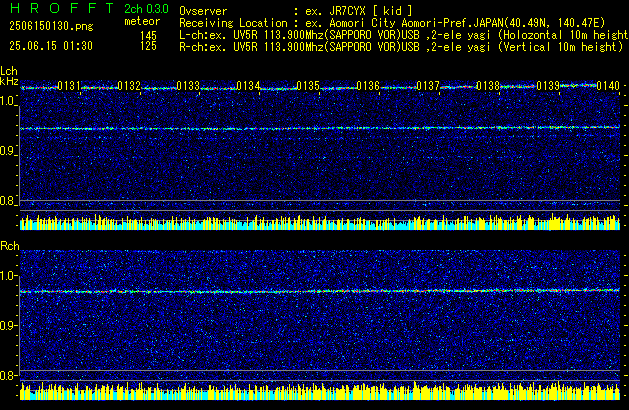The height and width of the screenshot is (410, 629).
Task: Click the Lch yellow signal level bar graph
Action: (320, 222)
